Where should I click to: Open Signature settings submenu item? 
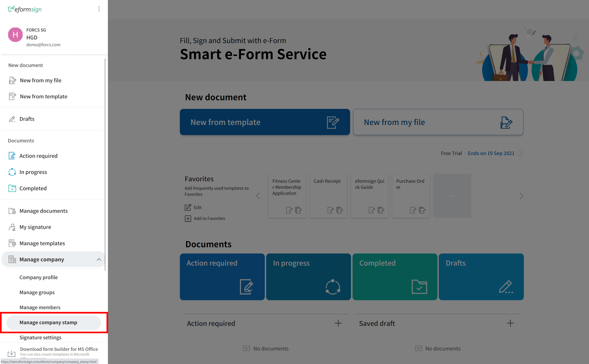point(40,337)
